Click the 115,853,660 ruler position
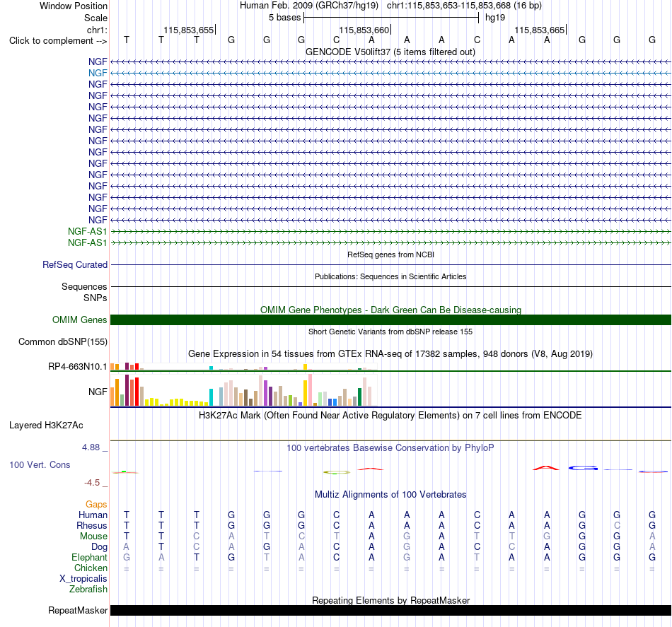Image resolution: width=672 pixels, height=627 pixels. pyautogui.click(x=364, y=30)
